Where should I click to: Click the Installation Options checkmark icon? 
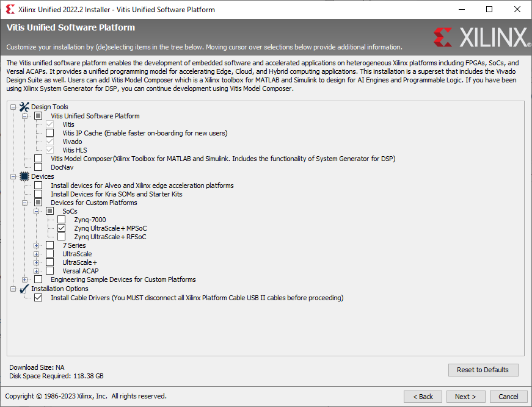coord(24,289)
